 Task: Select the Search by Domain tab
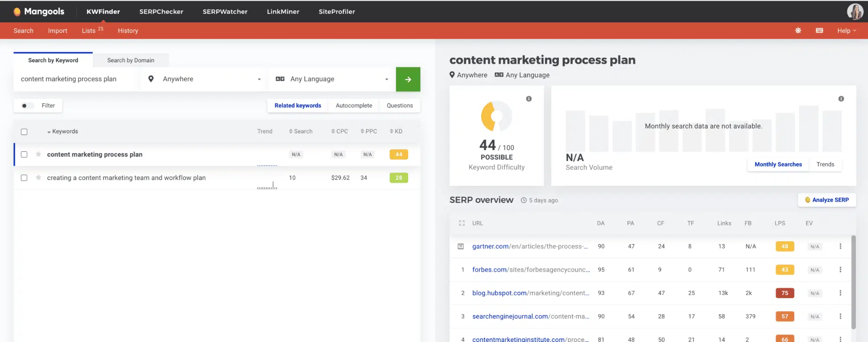coord(131,60)
